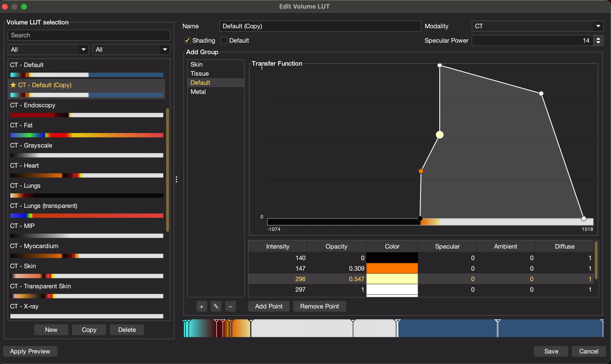Image resolution: width=611 pixels, height=364 pixels.
Task: Click the Diffuse column header
Action: click(x=564, y=246)
